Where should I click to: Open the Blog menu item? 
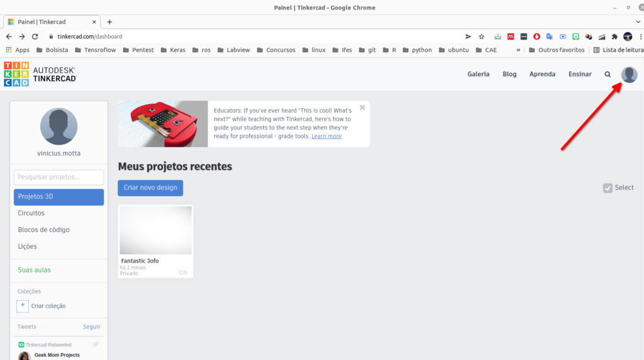pyautogui.click(x=509, y=74)
